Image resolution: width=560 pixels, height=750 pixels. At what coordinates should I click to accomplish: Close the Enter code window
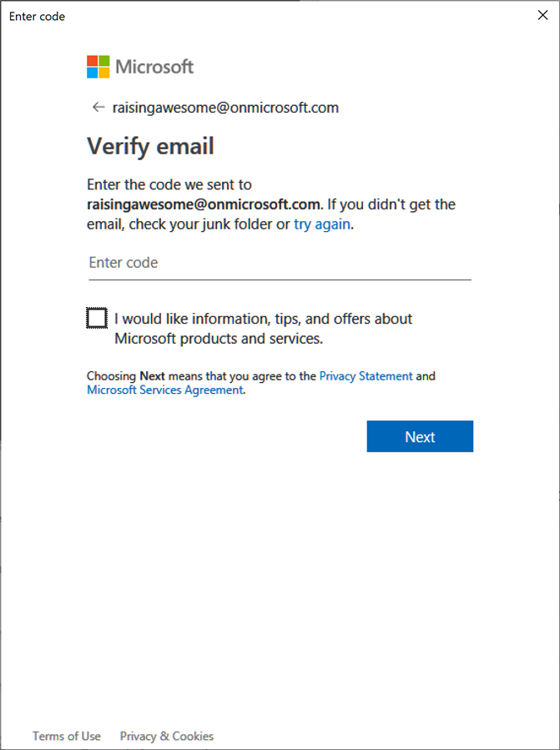pos(542,16)
